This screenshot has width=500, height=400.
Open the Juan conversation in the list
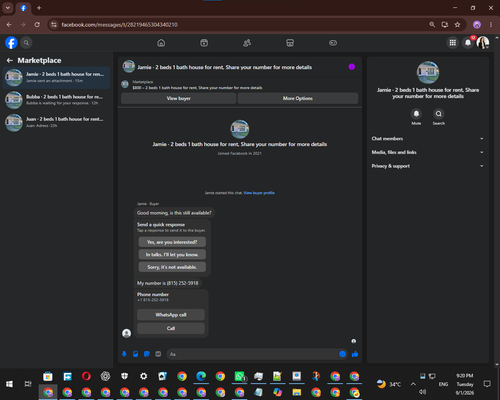point(56,122)
